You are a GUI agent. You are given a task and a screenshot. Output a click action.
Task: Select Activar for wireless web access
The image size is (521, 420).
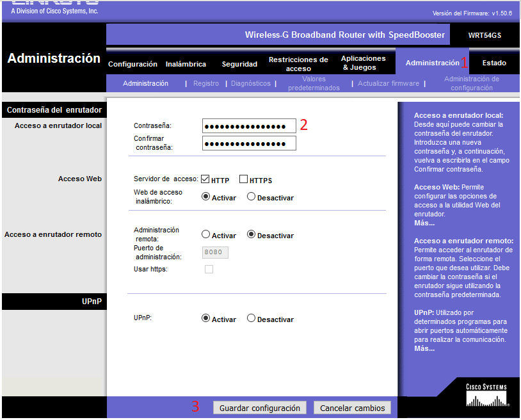click(205, 197)
